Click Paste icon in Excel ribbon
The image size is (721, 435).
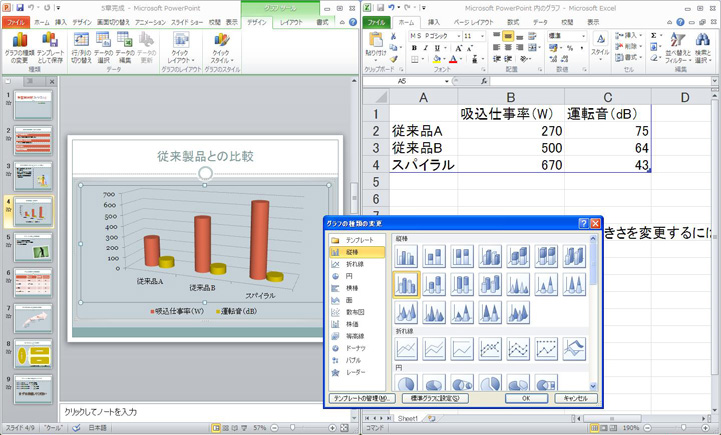coord(376,40)
